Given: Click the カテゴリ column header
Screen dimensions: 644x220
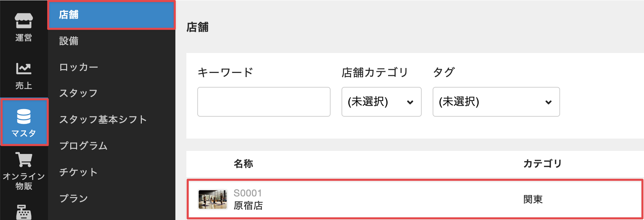Looking at the screenshot, I should point(543,164).
